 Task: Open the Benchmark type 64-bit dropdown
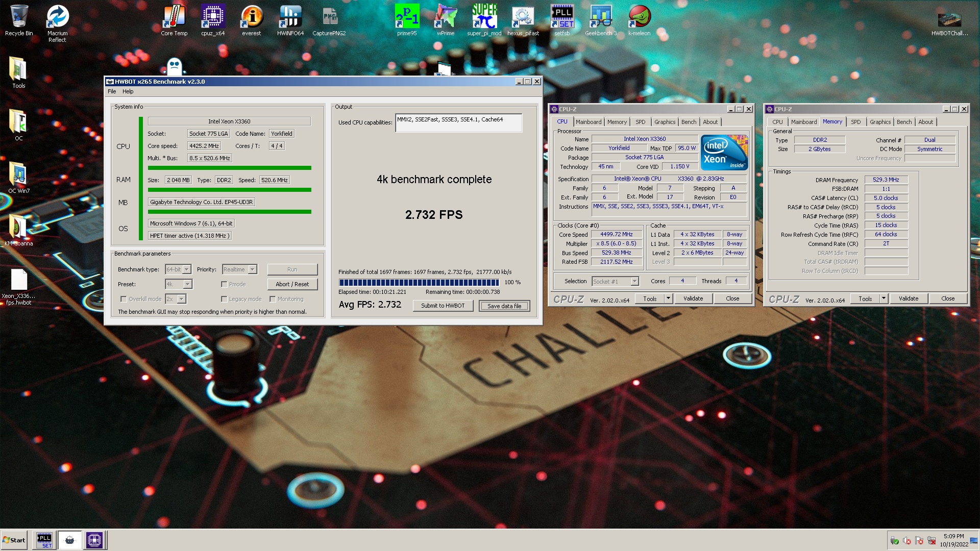[x=178, y=269]
